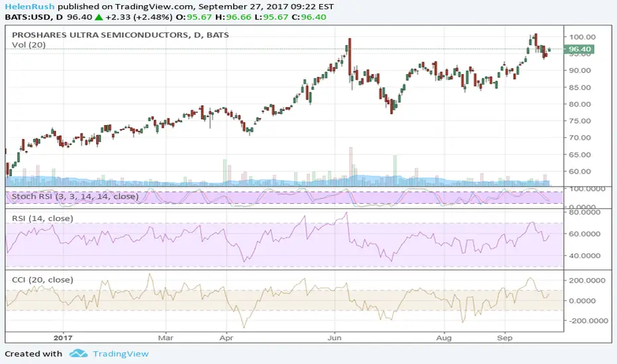Screen dimensions: 617x364
Task: Click the 96.40 current price label
Action: point(579,49)
